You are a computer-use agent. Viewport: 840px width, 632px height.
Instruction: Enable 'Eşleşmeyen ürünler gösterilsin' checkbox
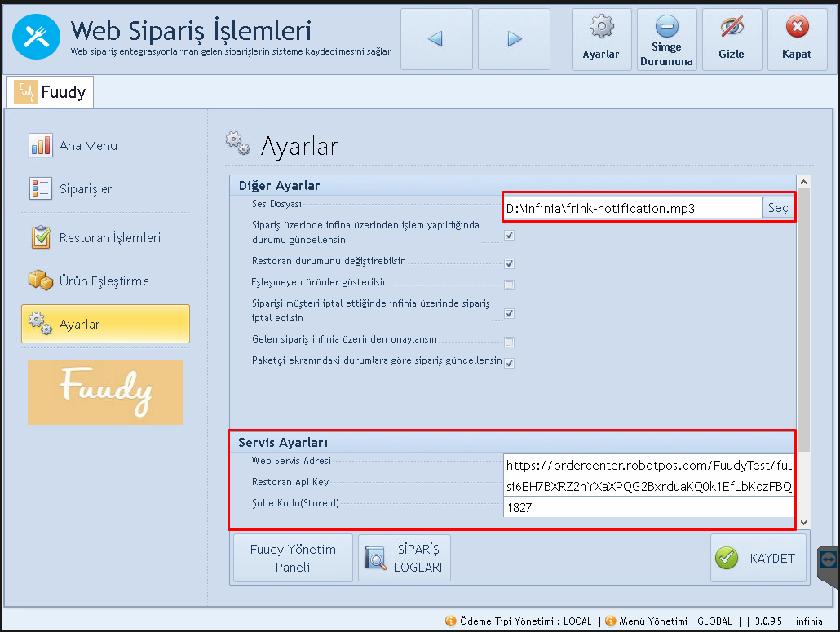click(x=510, y=285)
